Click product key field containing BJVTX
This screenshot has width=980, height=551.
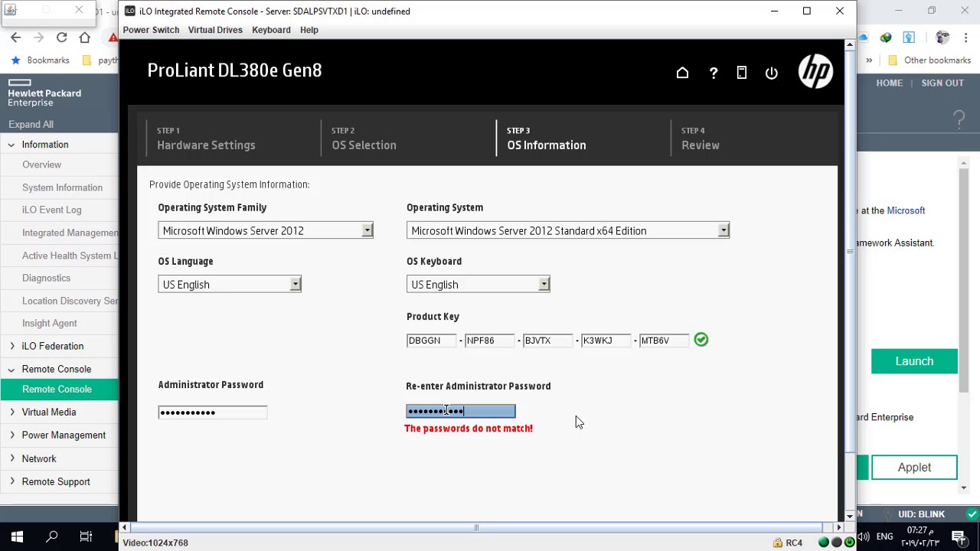pyautogui.click(x=548, y=341)
